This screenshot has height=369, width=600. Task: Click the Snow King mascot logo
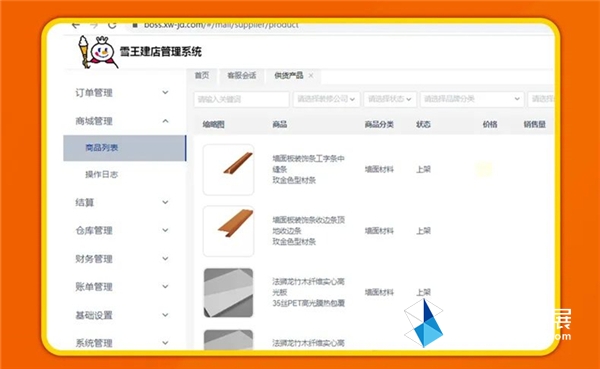pyautogui.click(x=98, y=52)
